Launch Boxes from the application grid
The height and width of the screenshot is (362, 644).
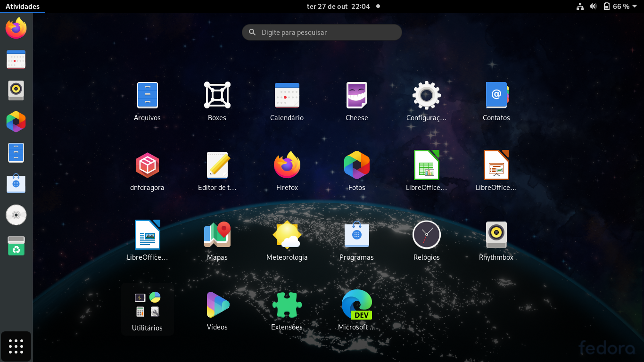pyautogui.click(x=217, y=95)
